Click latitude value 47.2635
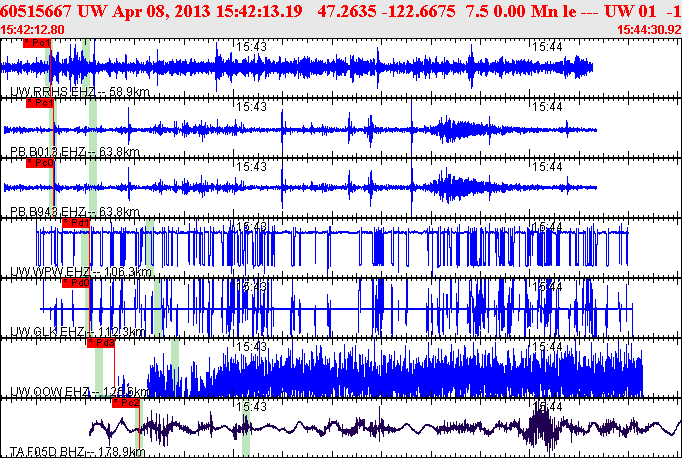 click(347, 11)
